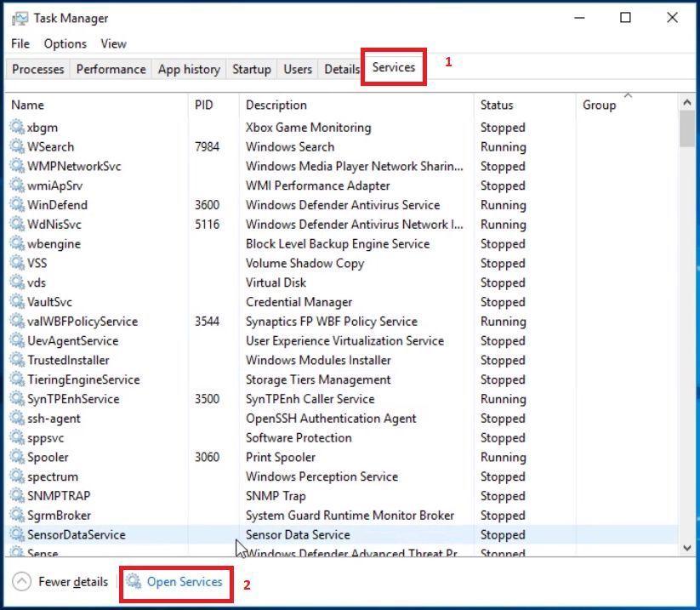Select the Volume Shadow Copy description

pyautogui.click(x=304, y=263)
